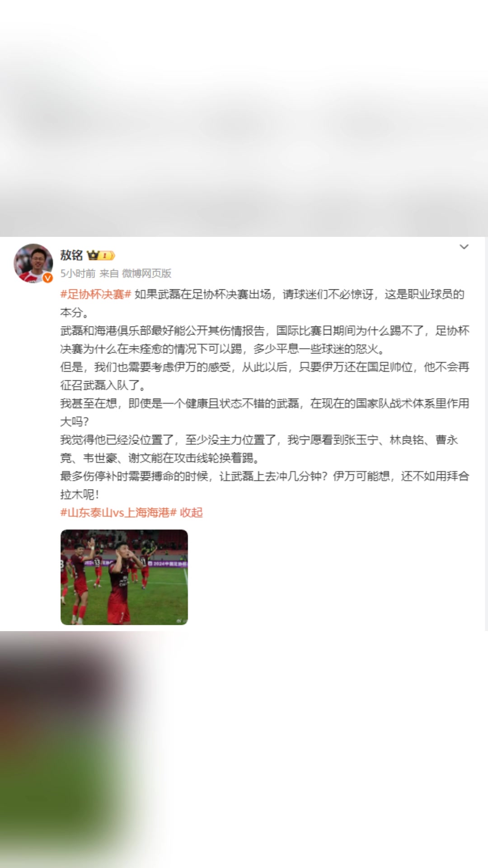488x868 pixels.
Task: Click the 来自 label beside the timestamp
Action: coord(109,274)
